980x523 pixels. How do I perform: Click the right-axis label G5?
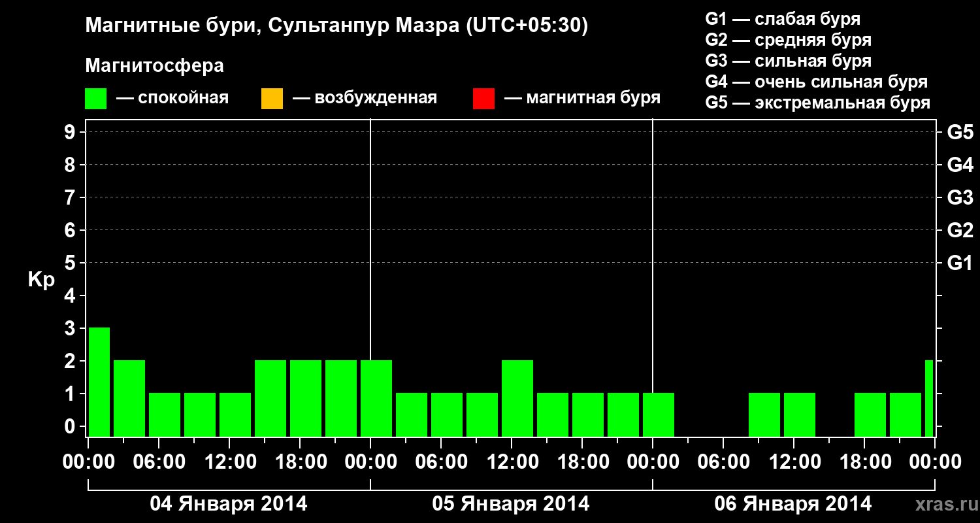(x=960, y=133)
